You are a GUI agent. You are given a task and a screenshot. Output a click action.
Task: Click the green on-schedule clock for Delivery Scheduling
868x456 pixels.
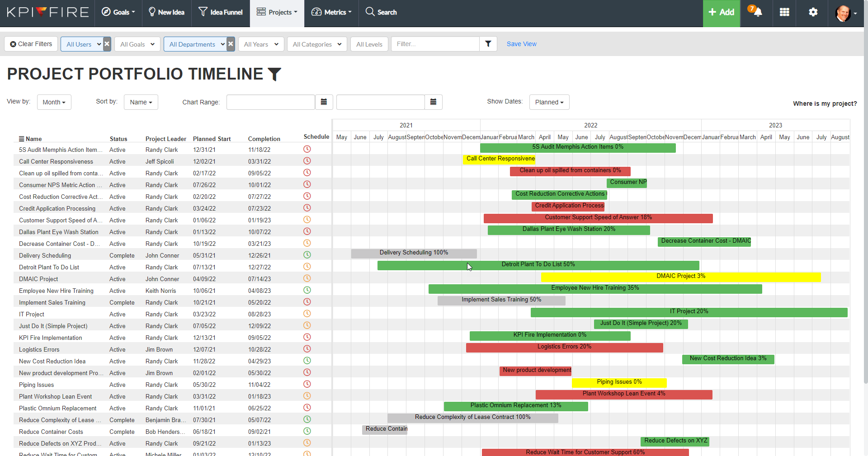[307, 255]
